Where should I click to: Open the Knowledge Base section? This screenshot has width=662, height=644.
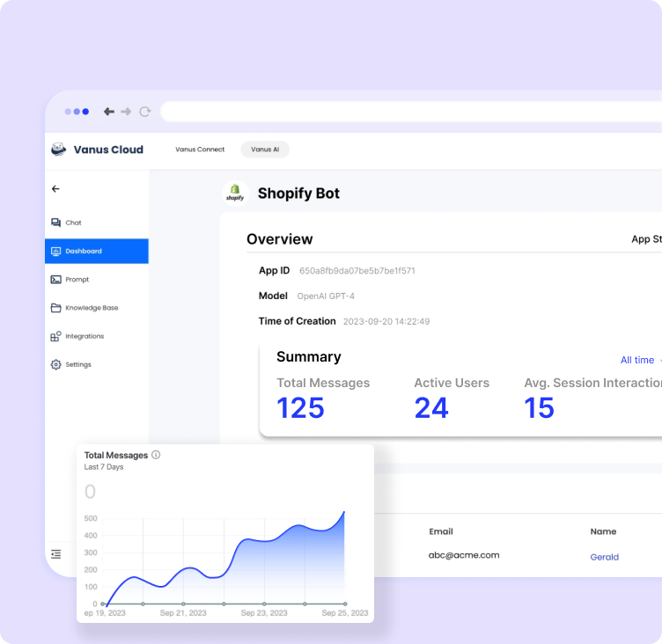click(x=96, y=308)
